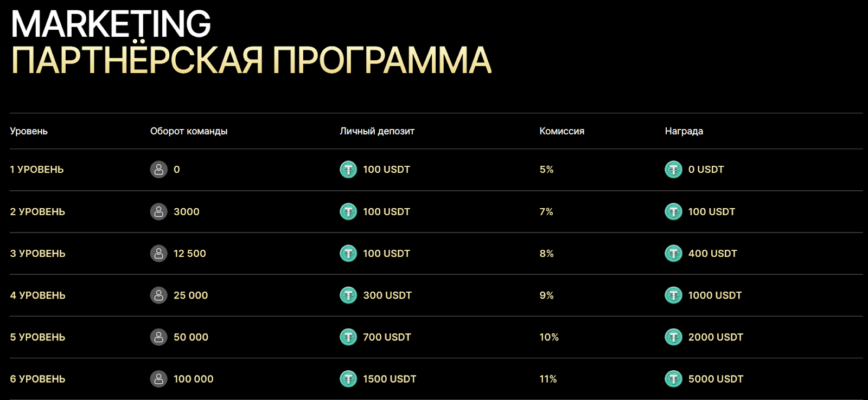Click the Tether icon next to 1000 USDT reward

[x=673, y=295]
